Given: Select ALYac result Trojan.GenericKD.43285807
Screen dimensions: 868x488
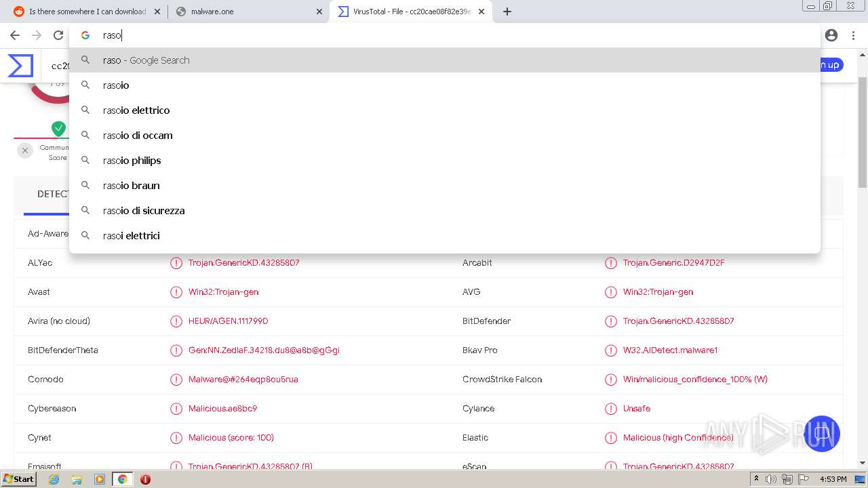Looking at the screenshot, I should coord(244,263).
